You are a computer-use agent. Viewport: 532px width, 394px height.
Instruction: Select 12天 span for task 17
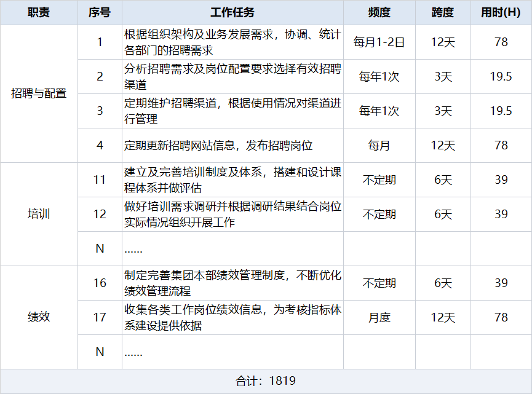pyautogui.click(x=443, y=318)
